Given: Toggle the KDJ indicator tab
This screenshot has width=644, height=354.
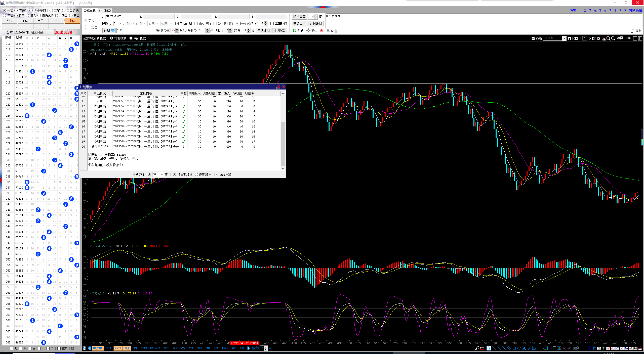Looking at the screenshot, I should click(127, 348).
